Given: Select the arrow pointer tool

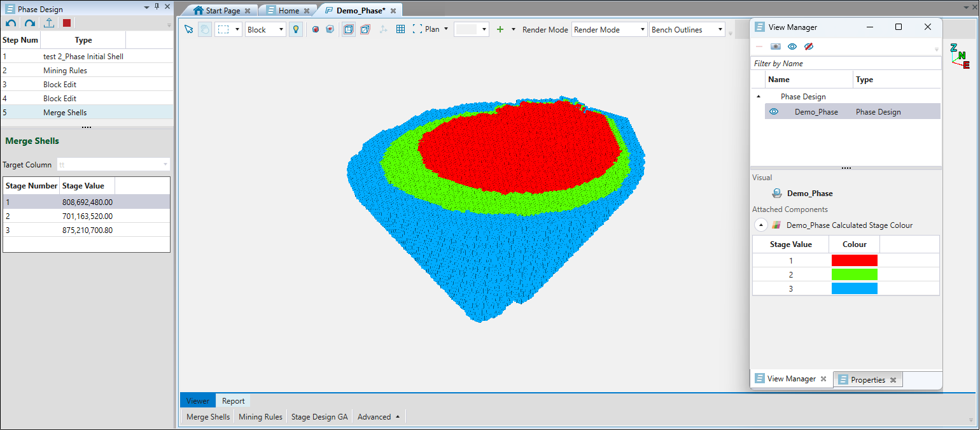Looking at the screenshot, I should point(188,29).
